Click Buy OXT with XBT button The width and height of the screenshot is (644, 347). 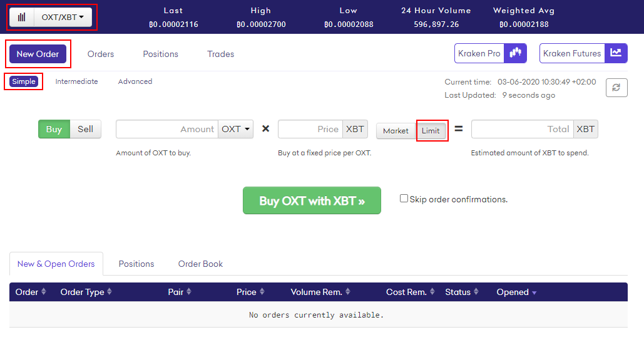[x=312, y=200]
